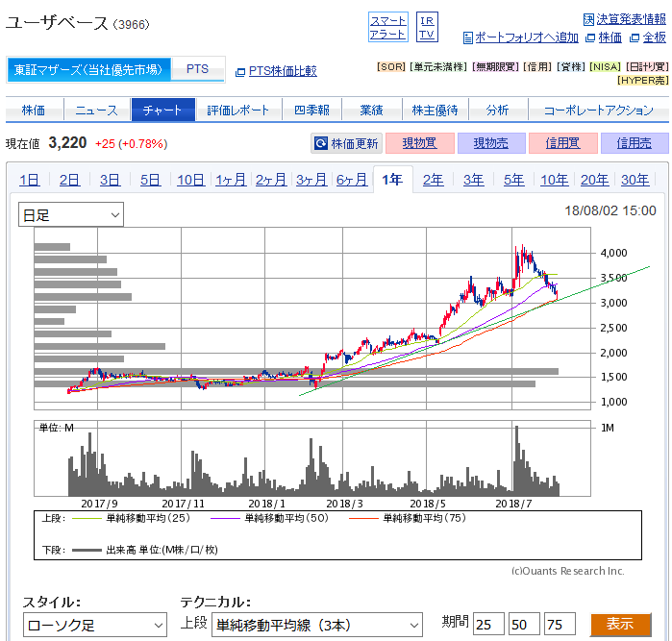This screenshot has width=672, height=641.
Task: Switch to the ニュース tab
Action: pos(96,110)
